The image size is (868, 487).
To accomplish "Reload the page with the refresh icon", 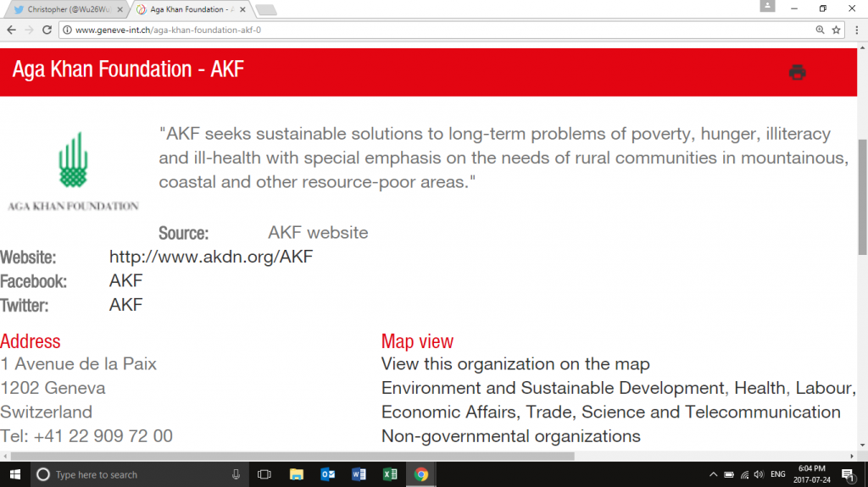I will [47, 30].
